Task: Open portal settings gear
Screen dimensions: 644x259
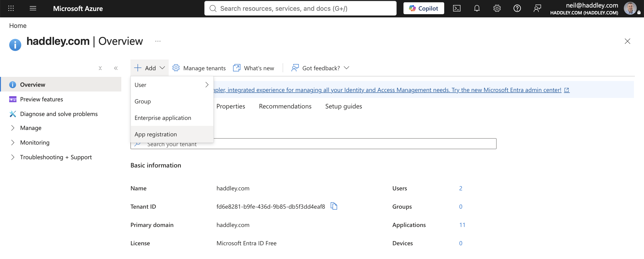Action: point(497,8)
